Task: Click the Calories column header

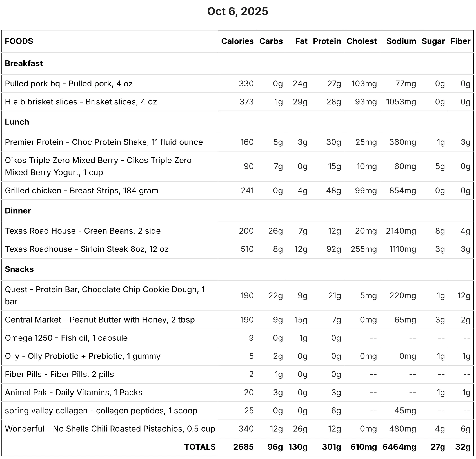Action: click(237, 41)
